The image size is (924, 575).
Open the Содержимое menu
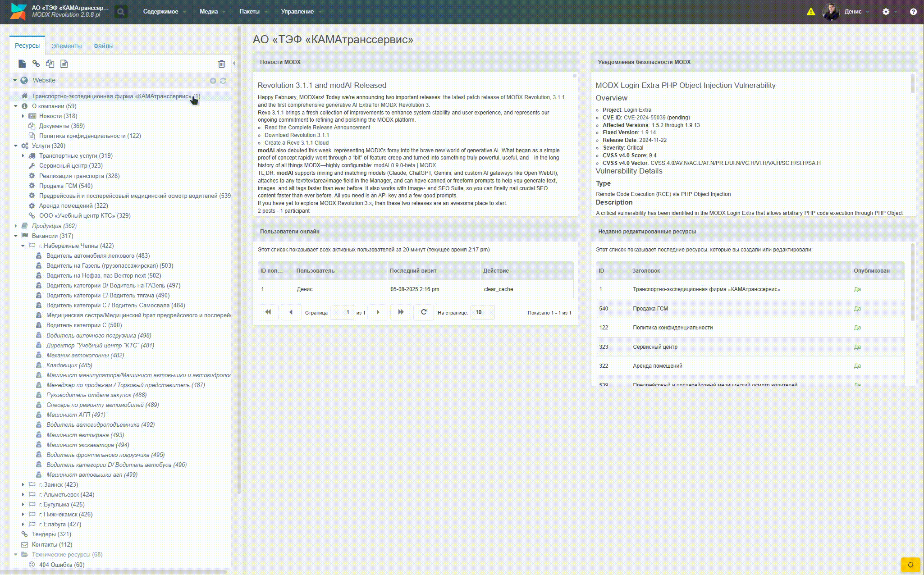click(165, 12)
